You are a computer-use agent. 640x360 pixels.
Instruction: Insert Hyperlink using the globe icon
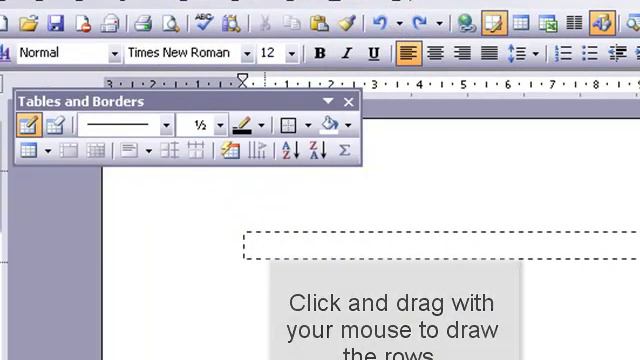tap(466, 23)
